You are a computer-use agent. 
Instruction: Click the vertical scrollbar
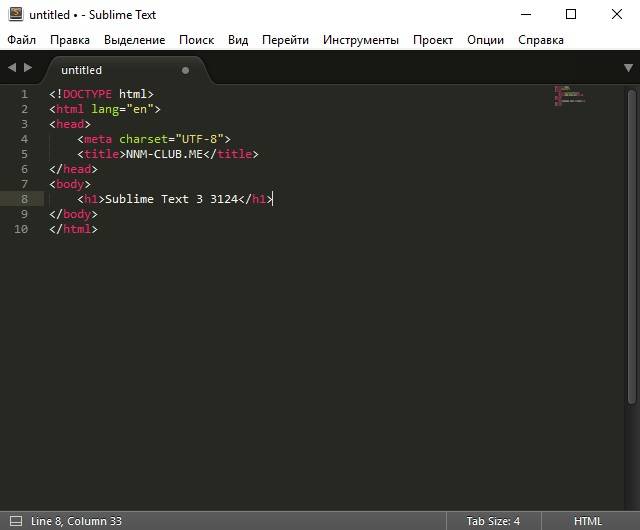tap(632, 247)
